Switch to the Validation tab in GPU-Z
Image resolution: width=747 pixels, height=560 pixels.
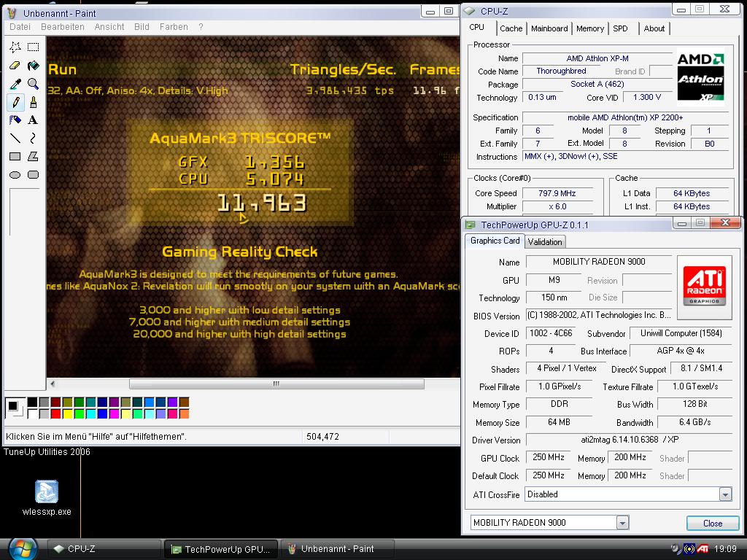[545, 242]
